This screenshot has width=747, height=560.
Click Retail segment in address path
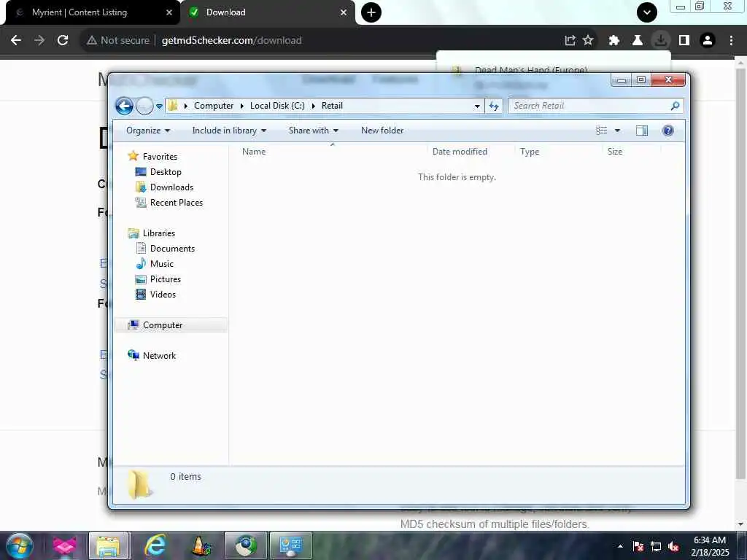point(332,106)
